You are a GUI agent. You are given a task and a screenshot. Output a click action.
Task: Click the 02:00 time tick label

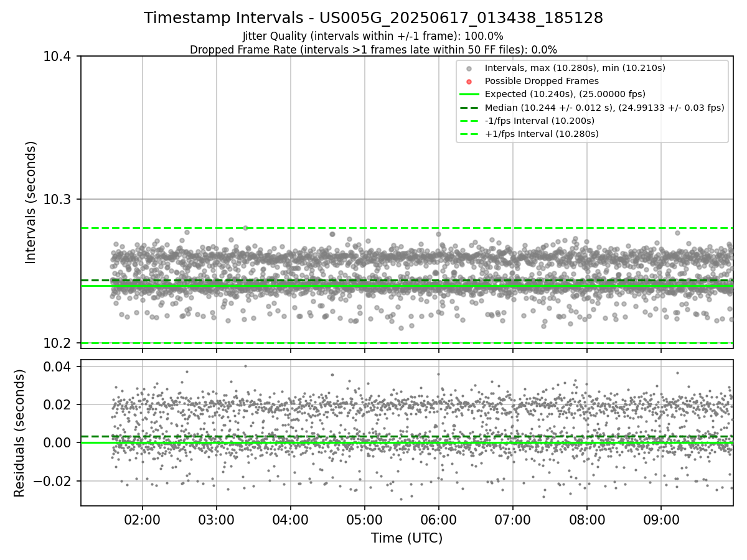[143, 519]
